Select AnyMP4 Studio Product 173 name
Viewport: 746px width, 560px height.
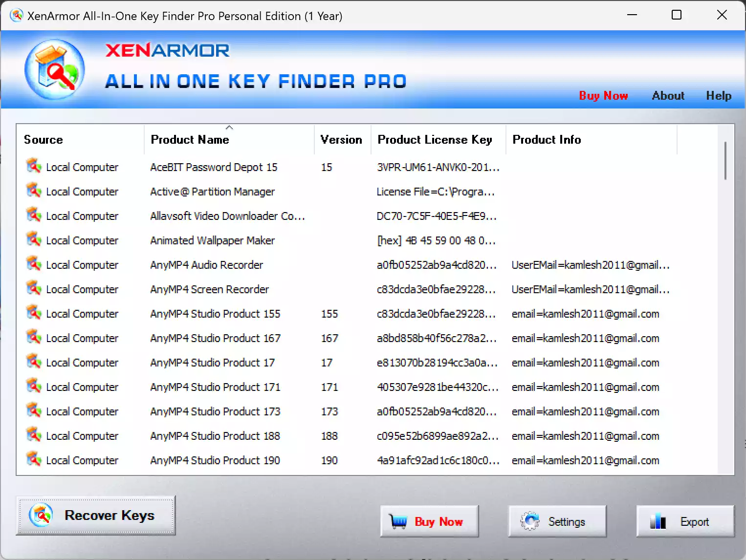click(215, 411)
